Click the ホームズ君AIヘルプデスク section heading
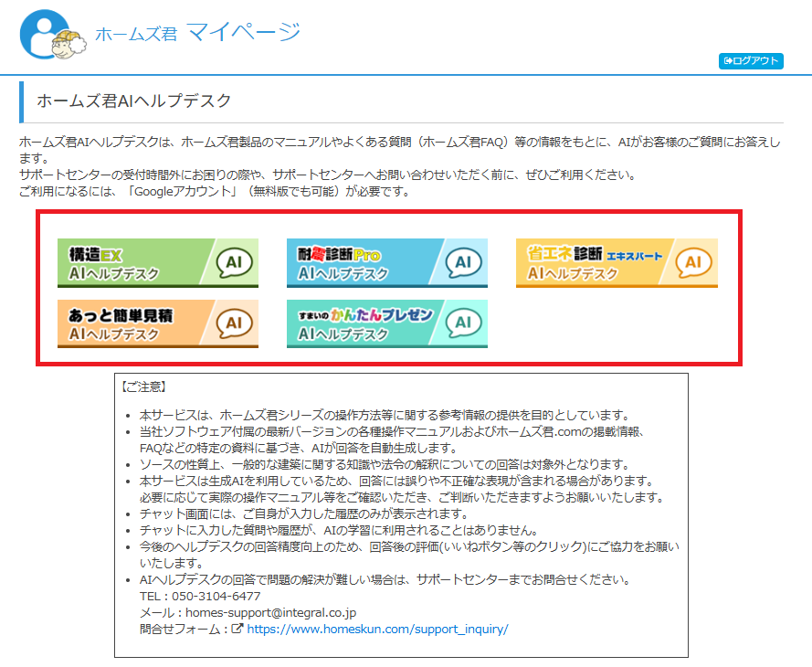Image resolution: width=812 pixels, height=667 pixels. point(134,101)
